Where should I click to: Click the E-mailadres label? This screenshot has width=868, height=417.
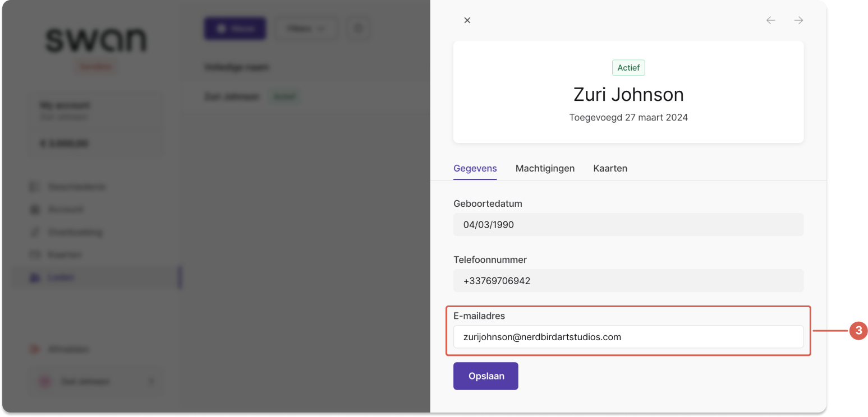coord(479,316)
